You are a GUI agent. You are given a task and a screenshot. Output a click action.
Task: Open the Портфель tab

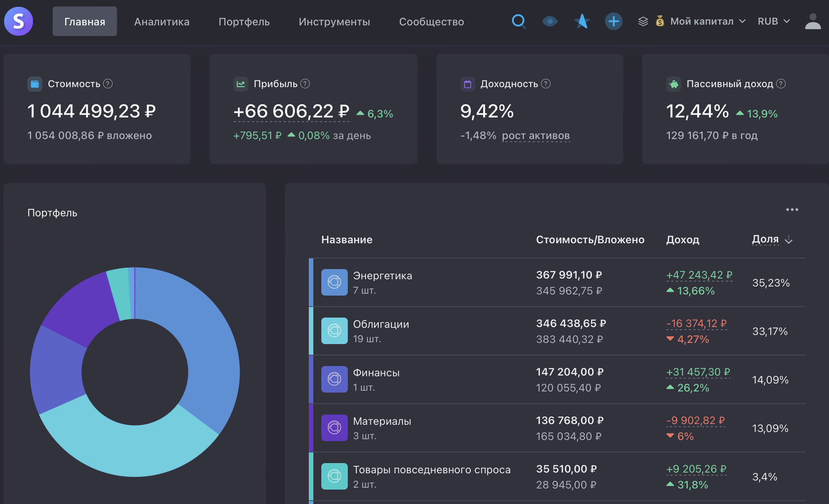(244, 21)
